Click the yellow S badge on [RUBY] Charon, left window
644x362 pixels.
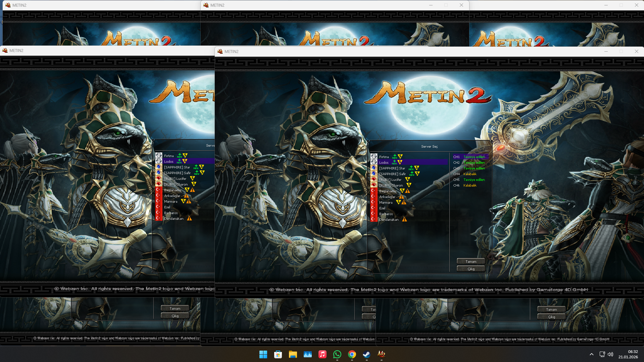point(194,184)
